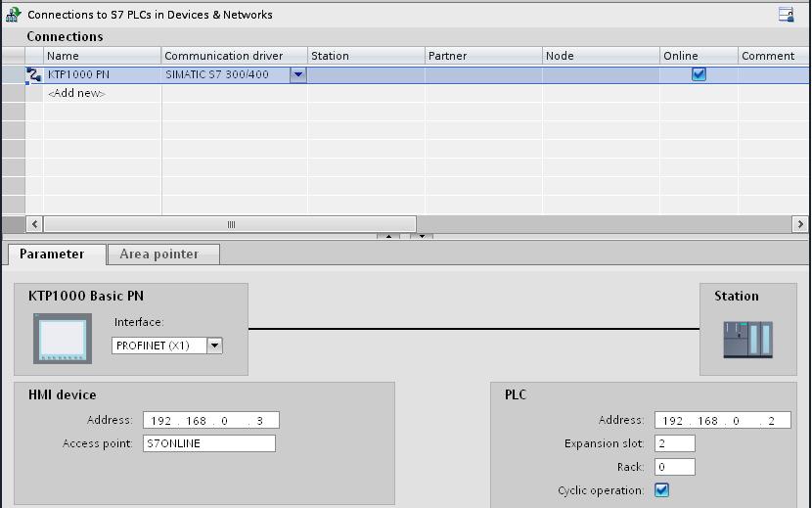Toggle the Online checkbox for KTP1000 PN
Screen dimensions: 812x508
coord(699,74)
